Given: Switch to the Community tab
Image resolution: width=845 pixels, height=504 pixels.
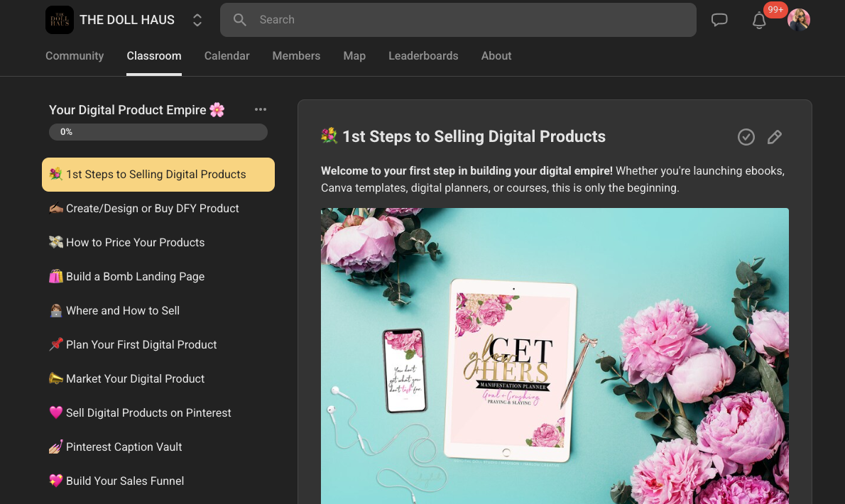Looking at the screenshot, I should 75,56.
